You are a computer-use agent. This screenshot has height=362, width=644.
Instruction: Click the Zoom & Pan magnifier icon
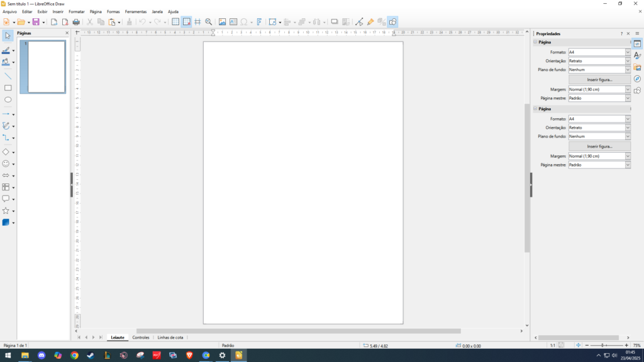(208, 22)
